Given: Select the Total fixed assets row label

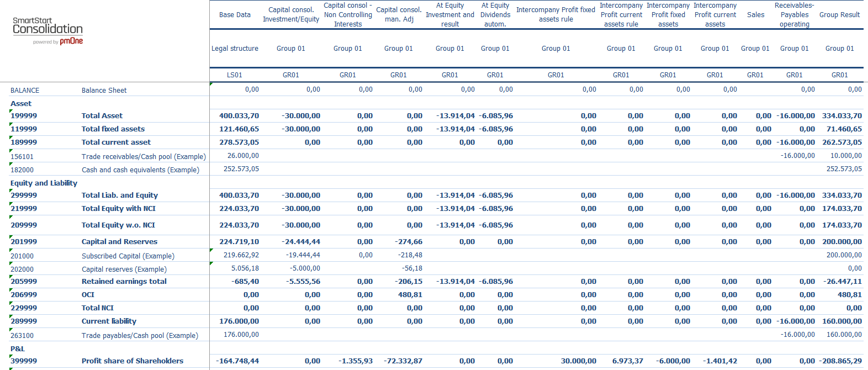Looking at the screenshot, I should tap(113, 129).
